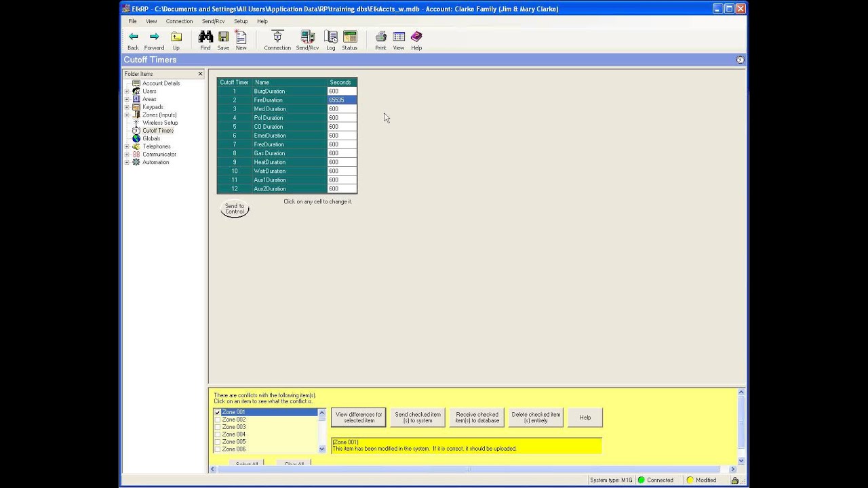The image size is (868, 488).
Task: Select Globals in the folder tree
Action: tap(151, 138)
